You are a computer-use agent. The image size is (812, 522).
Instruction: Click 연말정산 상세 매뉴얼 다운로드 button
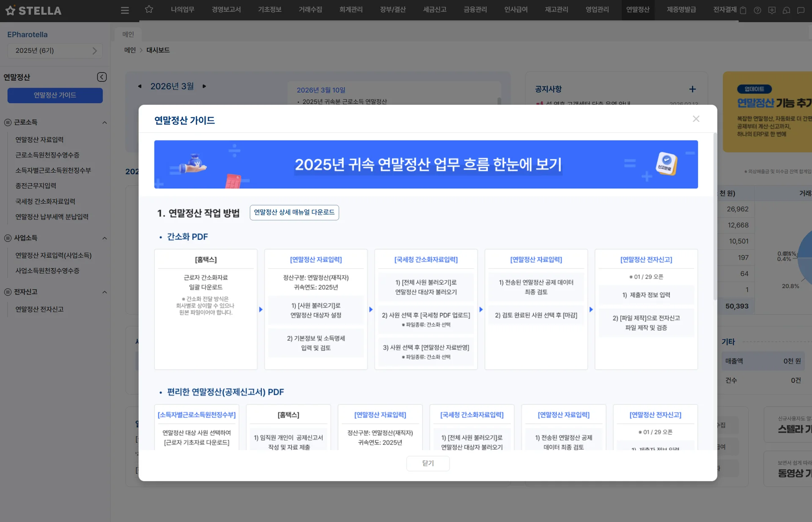tap(294, 212)
